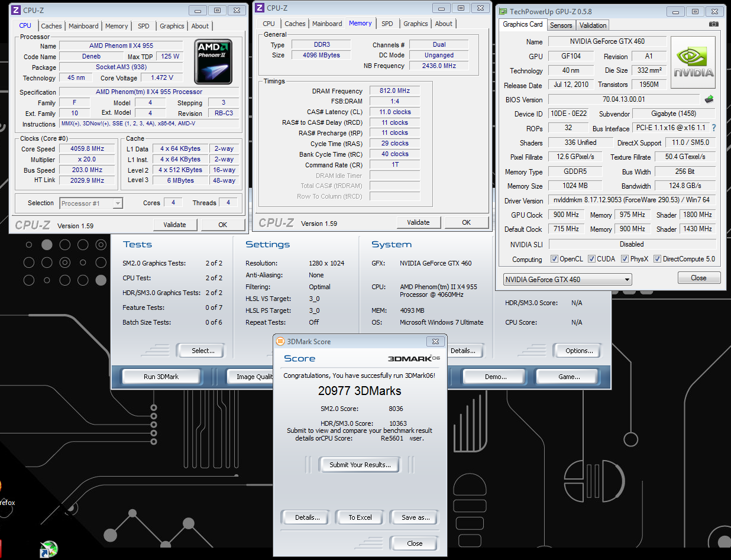Click the AMD Phenom II logo image
The height and width of the screenshot is (560, 731).
coord(214,61)
